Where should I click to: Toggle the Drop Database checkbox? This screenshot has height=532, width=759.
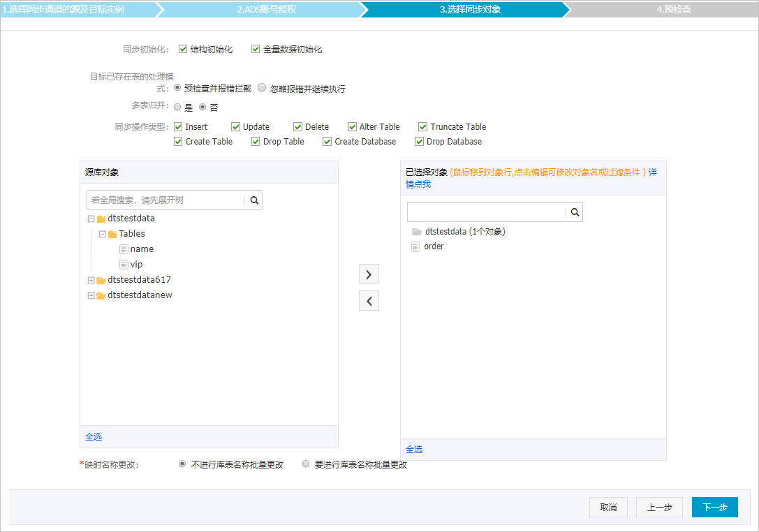click(x=419, y=141)
